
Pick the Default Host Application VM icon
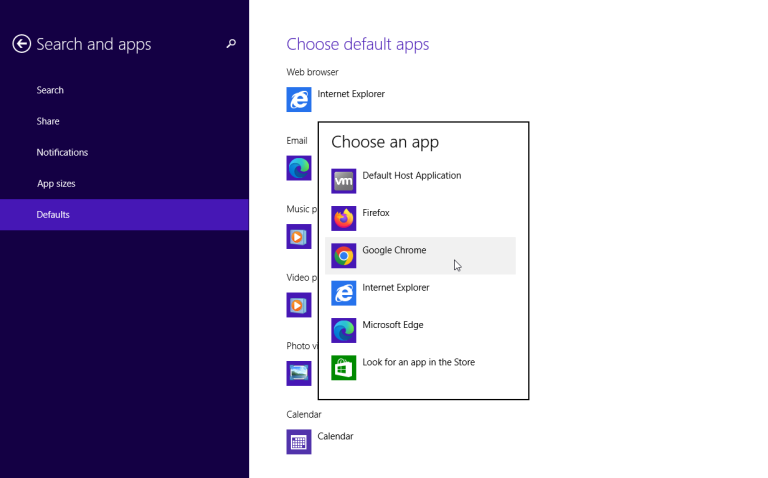[343, 181]
